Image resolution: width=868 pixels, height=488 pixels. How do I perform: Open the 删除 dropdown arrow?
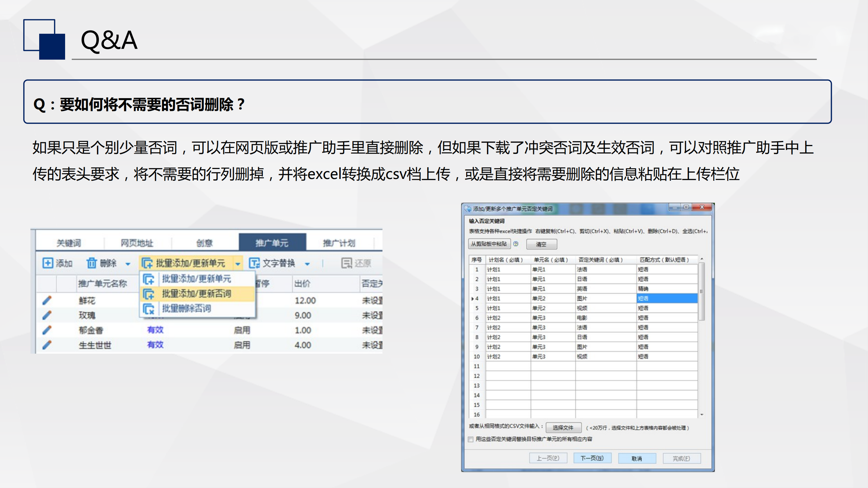coord(128,264)
